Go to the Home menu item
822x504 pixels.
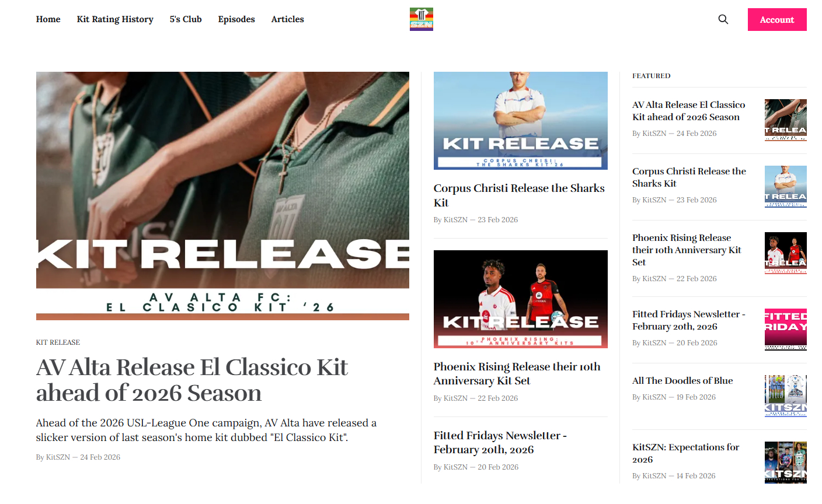(48, 19)
